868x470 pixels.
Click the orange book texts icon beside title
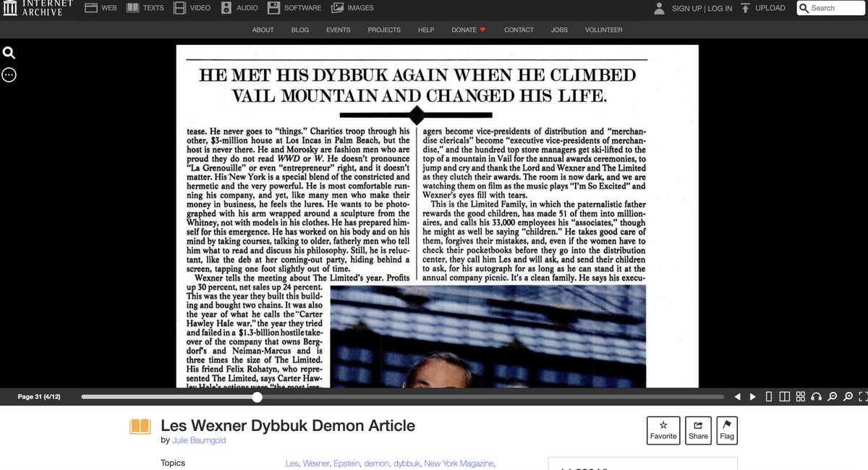click(x=140, y=427)
